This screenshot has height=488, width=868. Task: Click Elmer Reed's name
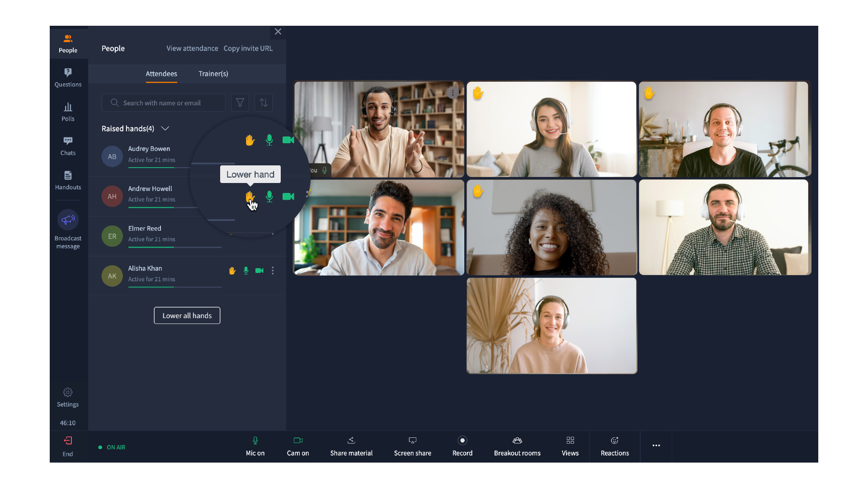pos(145,228)
